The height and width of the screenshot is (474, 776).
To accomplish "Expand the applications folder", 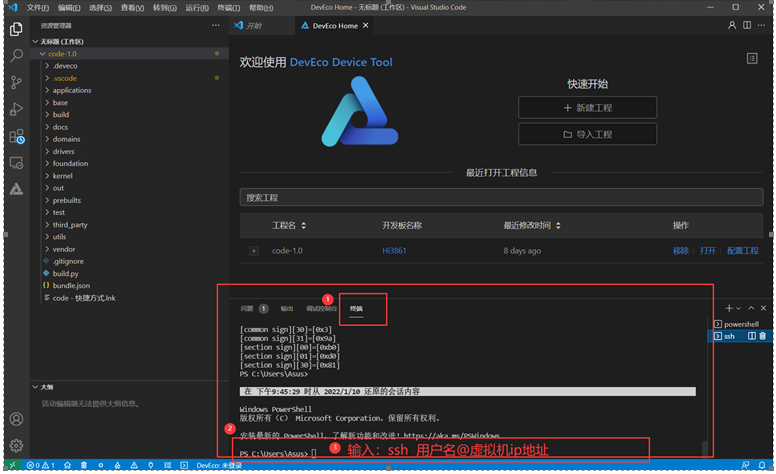I will [72, 90].
